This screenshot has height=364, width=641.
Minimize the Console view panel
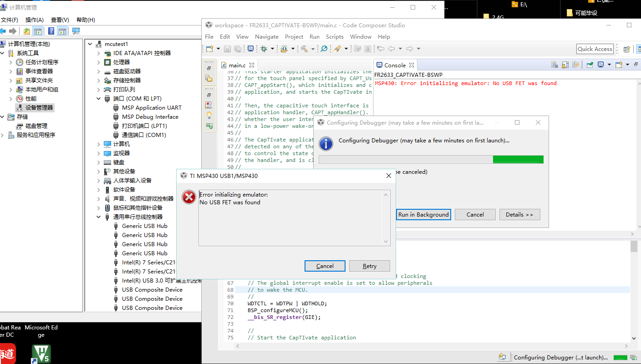636,65
